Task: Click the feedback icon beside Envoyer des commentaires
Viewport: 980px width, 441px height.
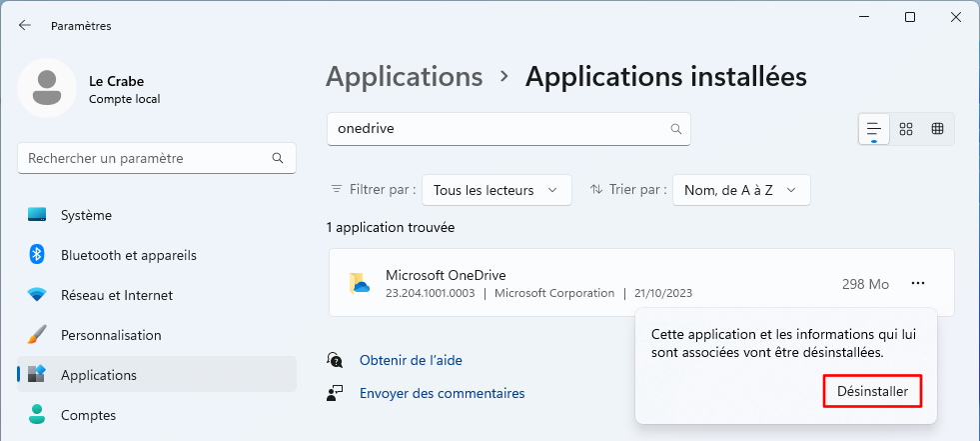Action: point(335,393)
